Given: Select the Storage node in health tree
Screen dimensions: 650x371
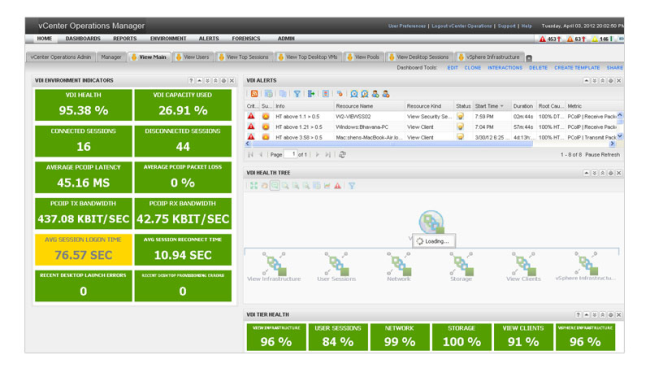Looking at the screenshot, I should 461,267.
